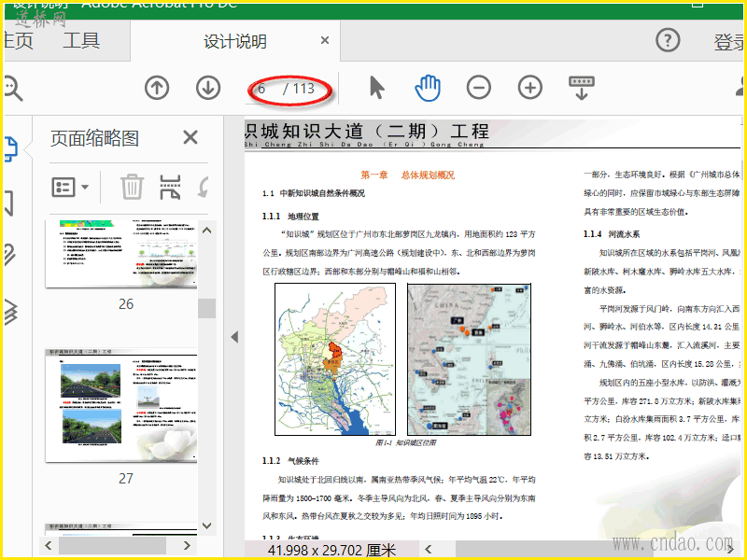Image resolution: width=747 pixels, height=560 pixels.
Task: Select the arrow selection tool
Action: pos(377,88)
